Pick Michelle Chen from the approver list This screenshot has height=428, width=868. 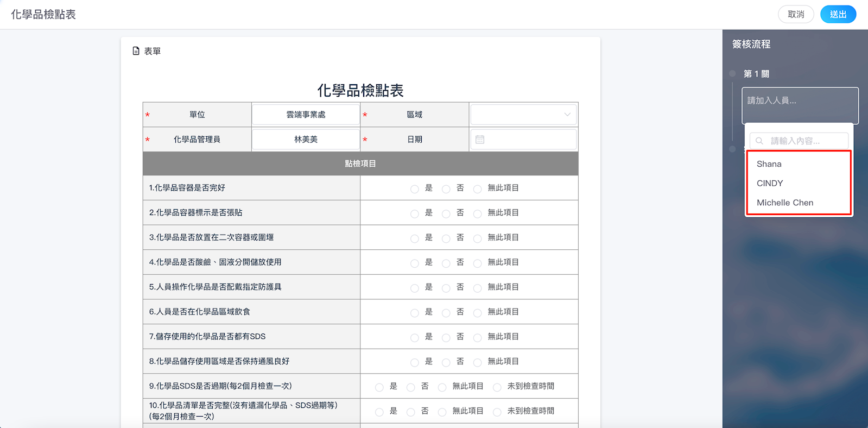[785, 203]
